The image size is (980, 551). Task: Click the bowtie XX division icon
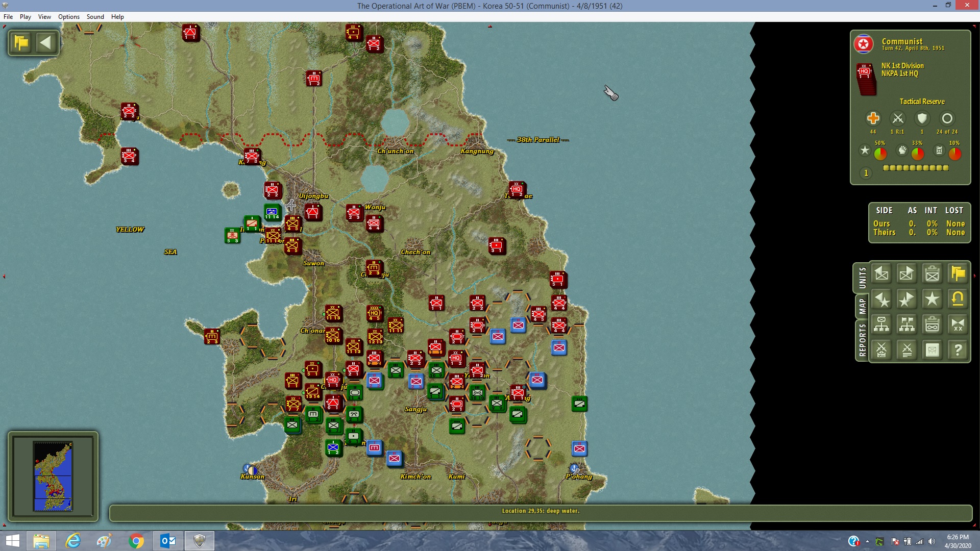click(x=958, y=324)
